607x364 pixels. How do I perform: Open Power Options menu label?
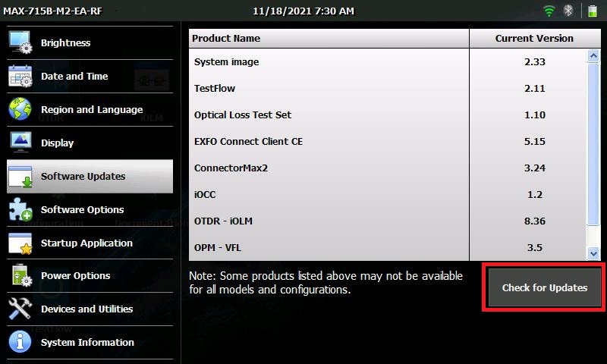75,275
